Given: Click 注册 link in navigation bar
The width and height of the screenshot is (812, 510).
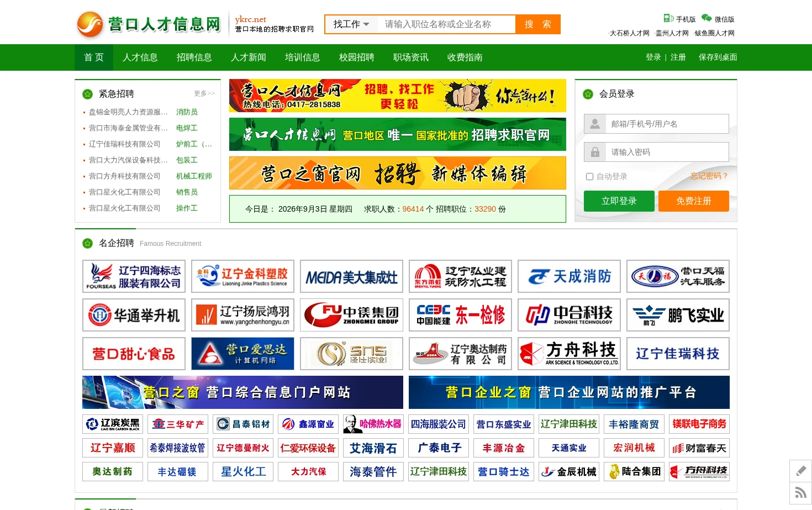Looking at the screenshot, I should 678,57.
